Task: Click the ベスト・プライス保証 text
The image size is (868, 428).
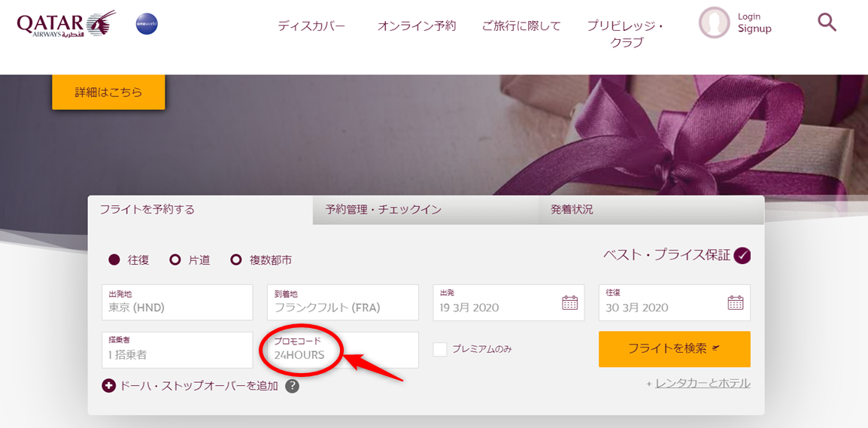Action: pos(666,256)
